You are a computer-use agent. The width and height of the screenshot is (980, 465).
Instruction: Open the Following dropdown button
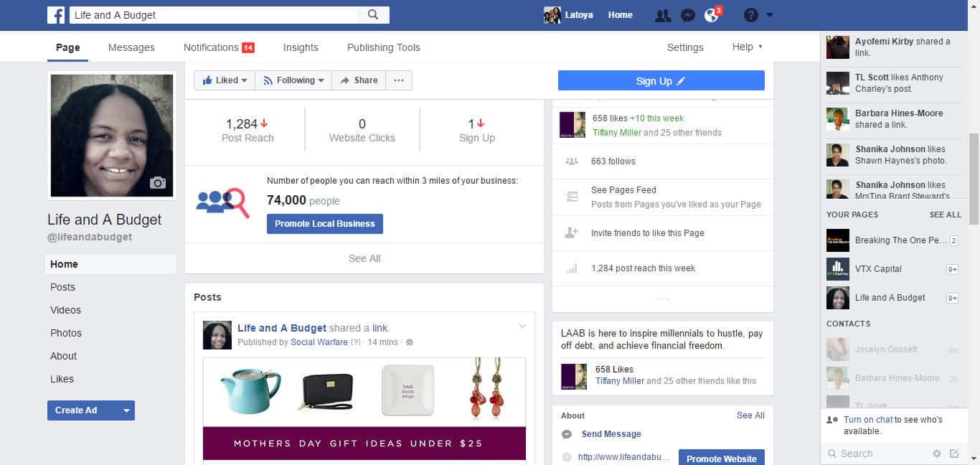[x=293, y=80]
